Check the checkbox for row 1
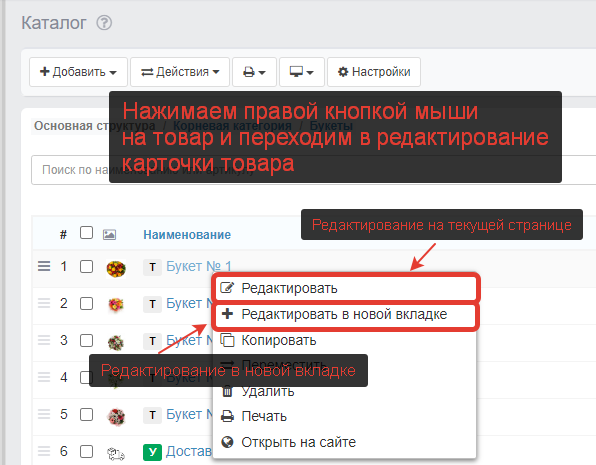This screenshot has width=596, height=465. click(x=86, y=266)
